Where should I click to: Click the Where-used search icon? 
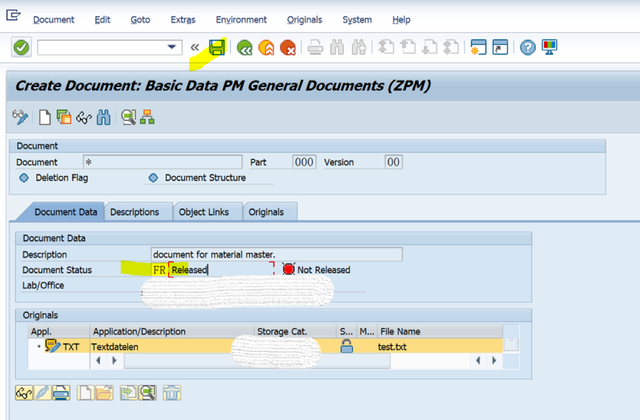pos(129,118)
